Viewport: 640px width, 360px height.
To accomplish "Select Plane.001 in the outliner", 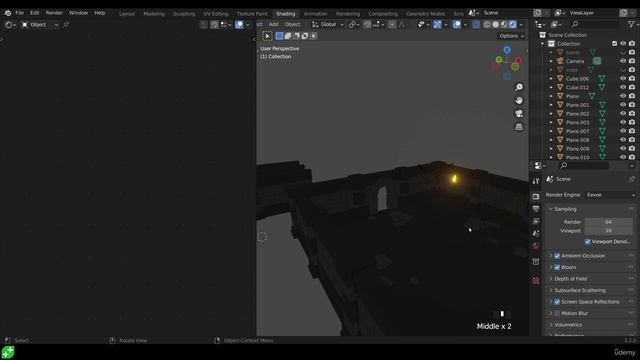I will pos(577,105).
